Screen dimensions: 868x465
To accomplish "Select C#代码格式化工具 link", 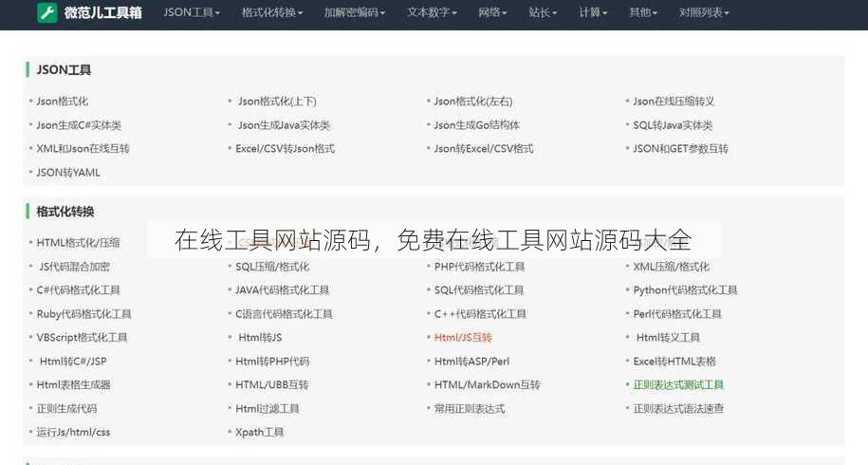I will (x=78, y=290).
